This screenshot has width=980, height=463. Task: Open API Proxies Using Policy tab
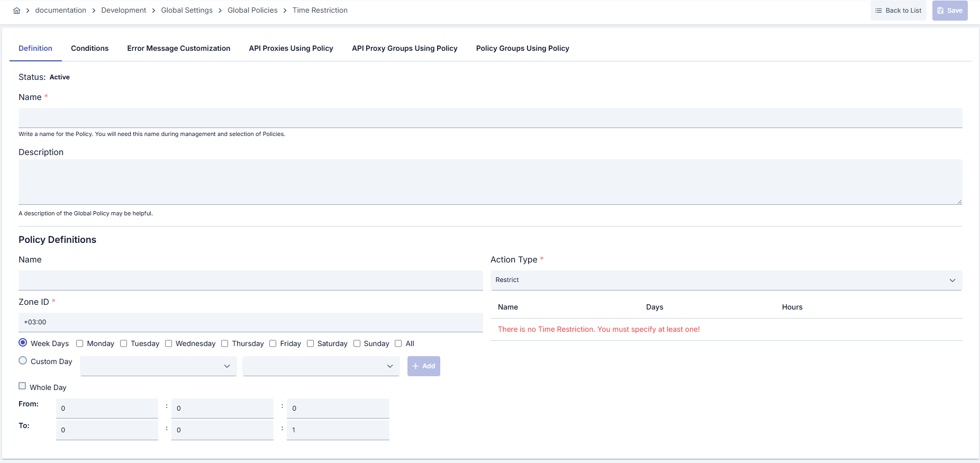click(x=291, y=48)
